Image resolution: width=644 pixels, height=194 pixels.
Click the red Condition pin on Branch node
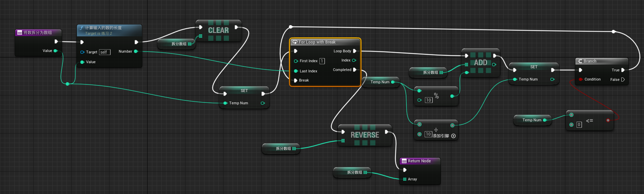[x=581, y=80]
